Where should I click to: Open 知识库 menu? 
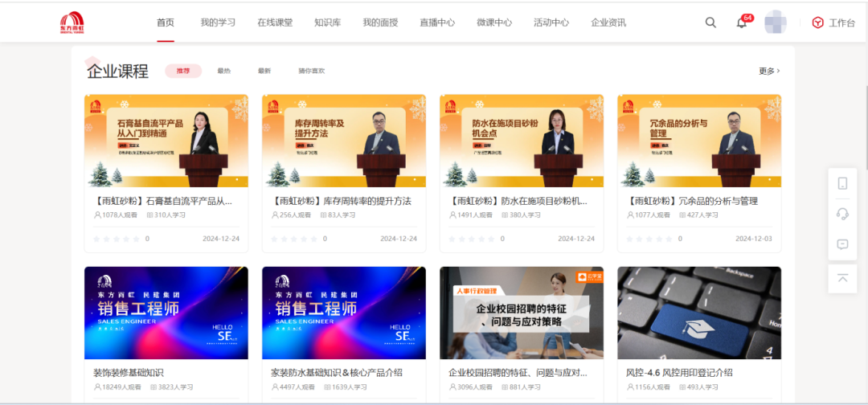coord(327,22)
